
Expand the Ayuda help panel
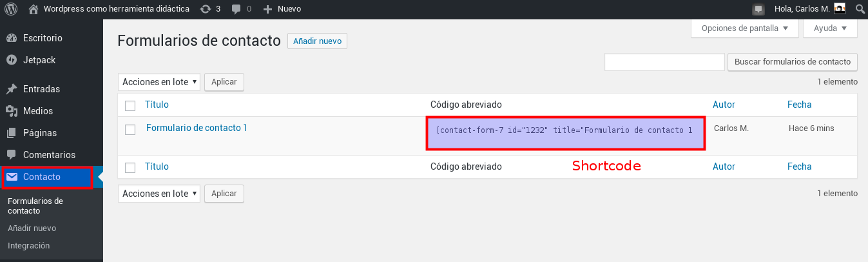(x=830, y=28)
